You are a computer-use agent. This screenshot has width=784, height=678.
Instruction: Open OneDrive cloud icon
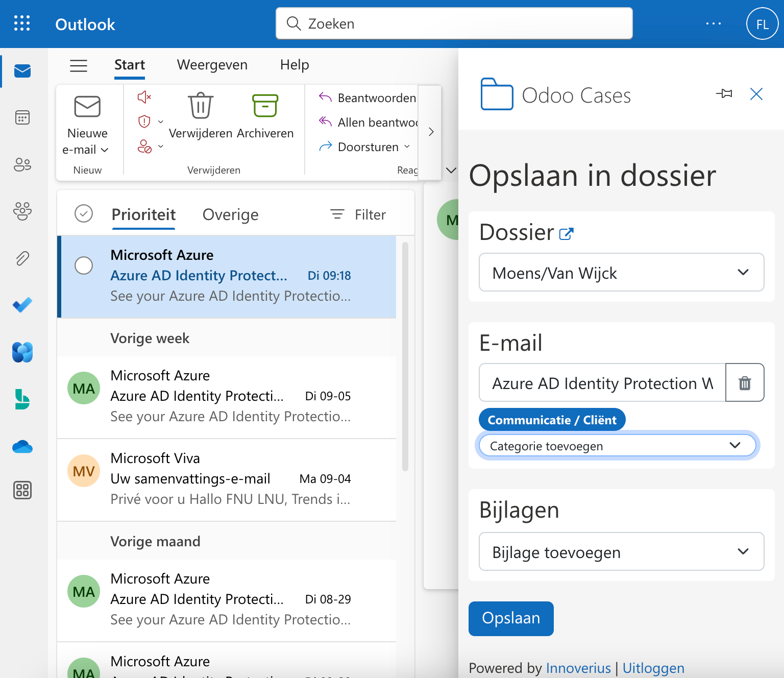click(22, 447)
